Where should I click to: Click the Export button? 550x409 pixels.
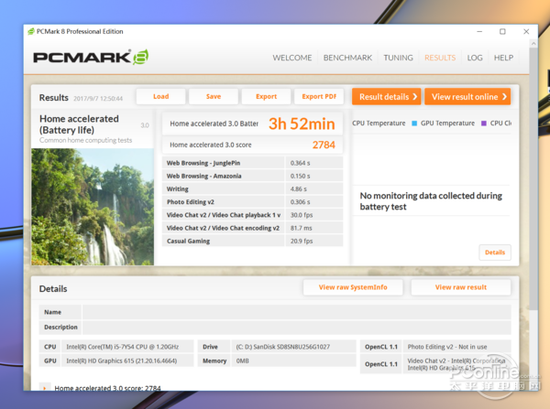coord(266,96)
